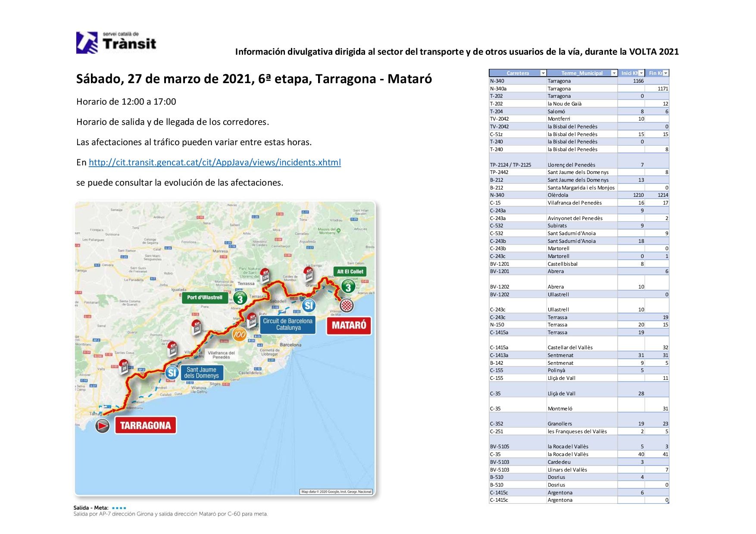This screenshot has width=756, height=534.
Task: Click the Km 150 milestone marker
Action: point(308,273)
